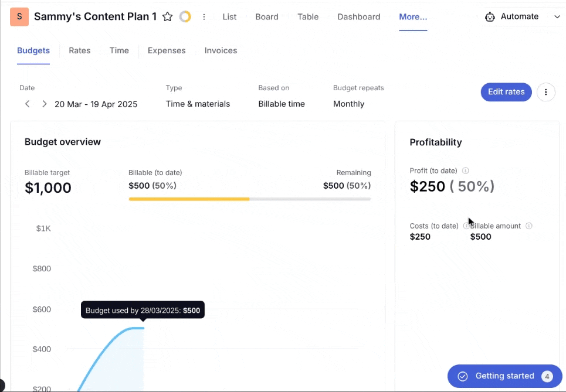Click the $800 chart axis label
566x392 pixels.
click(x=42, y=269)
